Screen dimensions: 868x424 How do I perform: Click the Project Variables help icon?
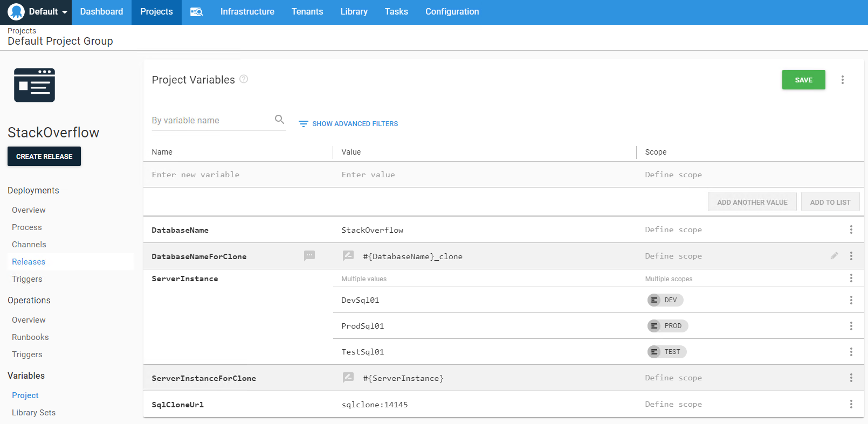[244, 79]
